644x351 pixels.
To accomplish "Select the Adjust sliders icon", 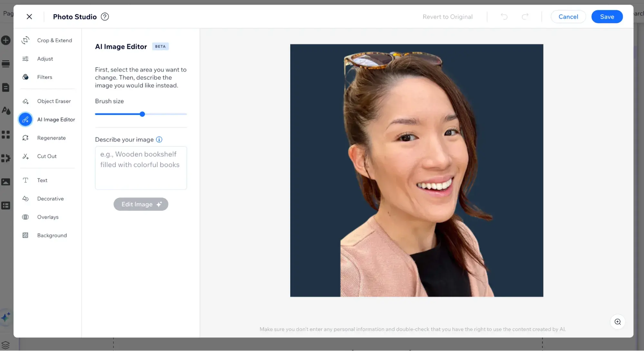I will [25, 59].
